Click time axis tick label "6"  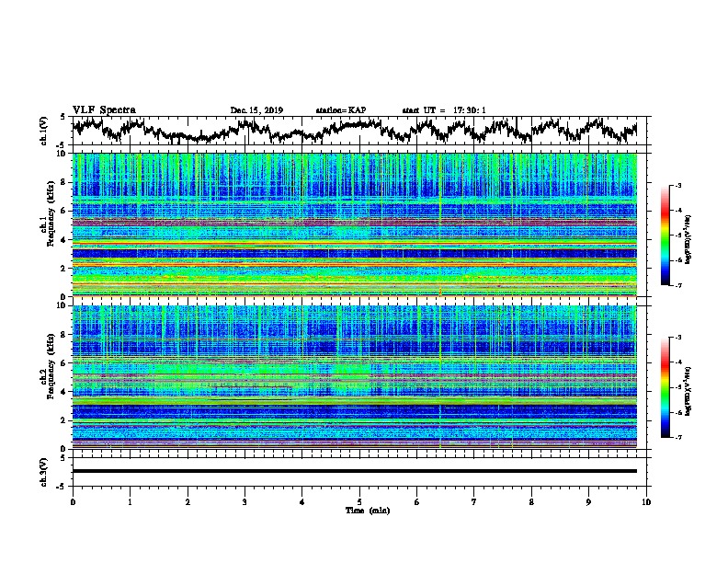tap(417, 502)
